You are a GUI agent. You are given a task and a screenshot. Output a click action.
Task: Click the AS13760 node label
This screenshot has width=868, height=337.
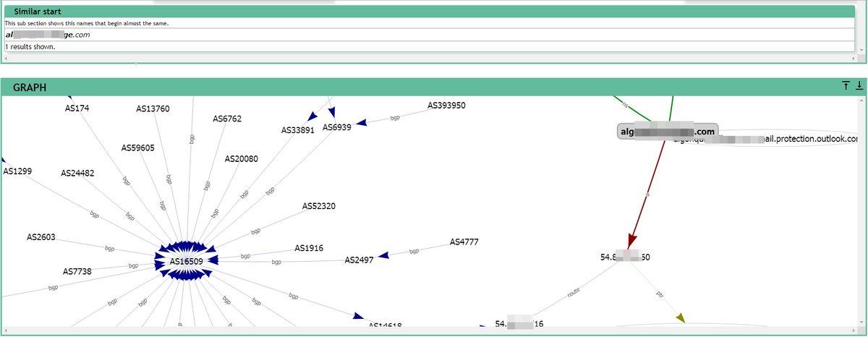[153, 109]
